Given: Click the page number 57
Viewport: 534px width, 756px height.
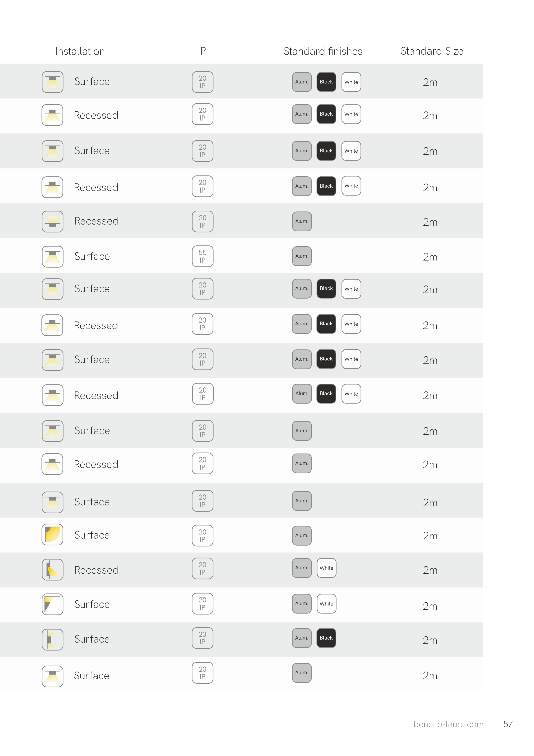Looking at the screenshot, I should click(x=508, y=724).
